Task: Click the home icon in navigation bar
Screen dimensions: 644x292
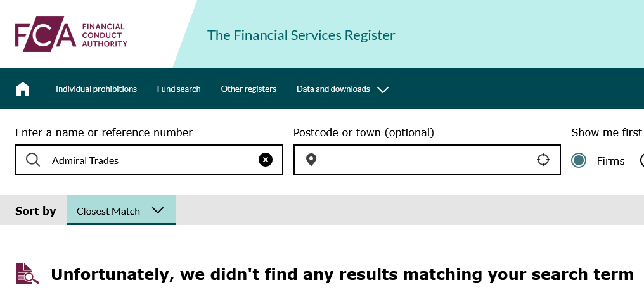Action: [x=23, y=89]
